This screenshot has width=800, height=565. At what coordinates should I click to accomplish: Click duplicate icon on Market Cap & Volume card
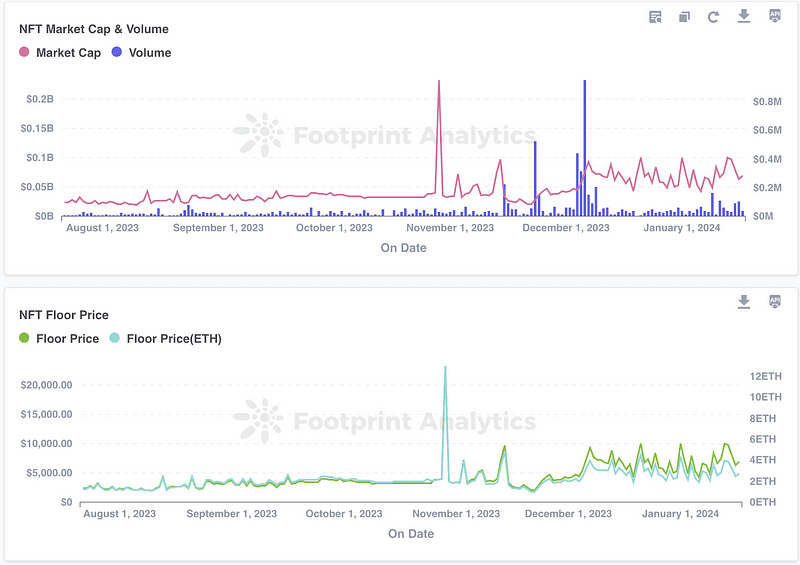(x=684, y=17)
